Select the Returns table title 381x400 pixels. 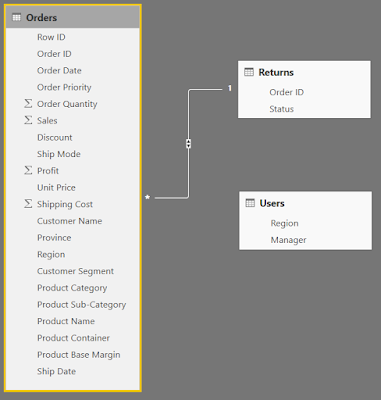click(x=276, y=72)
